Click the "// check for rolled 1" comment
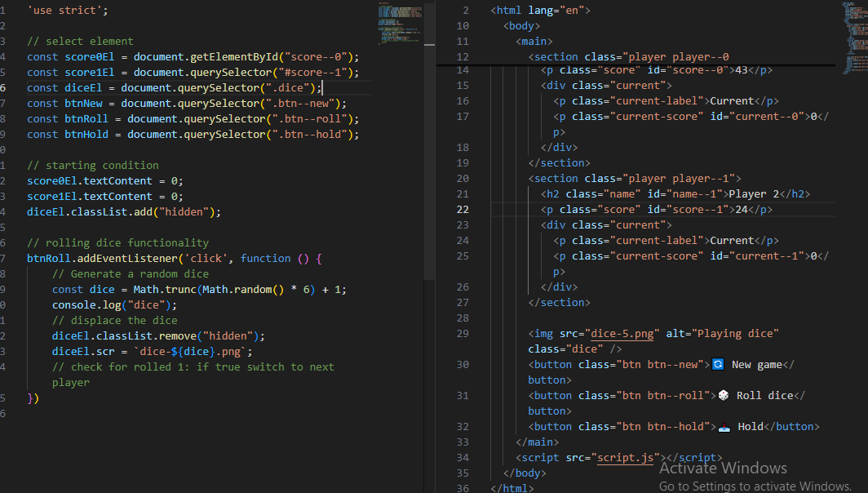 pos(193,375)
